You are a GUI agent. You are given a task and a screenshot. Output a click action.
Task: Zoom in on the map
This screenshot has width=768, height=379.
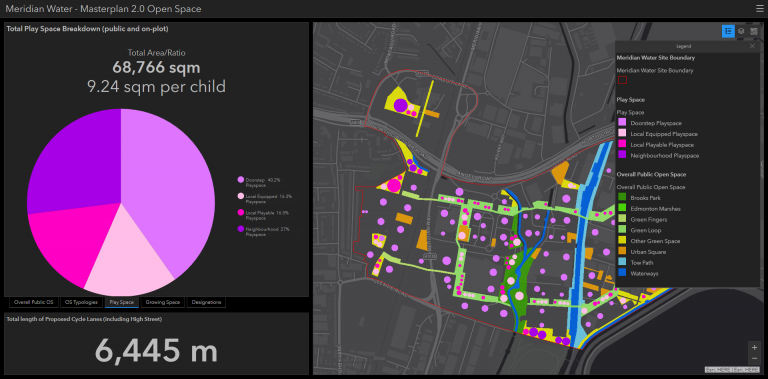tap(754, 347)
